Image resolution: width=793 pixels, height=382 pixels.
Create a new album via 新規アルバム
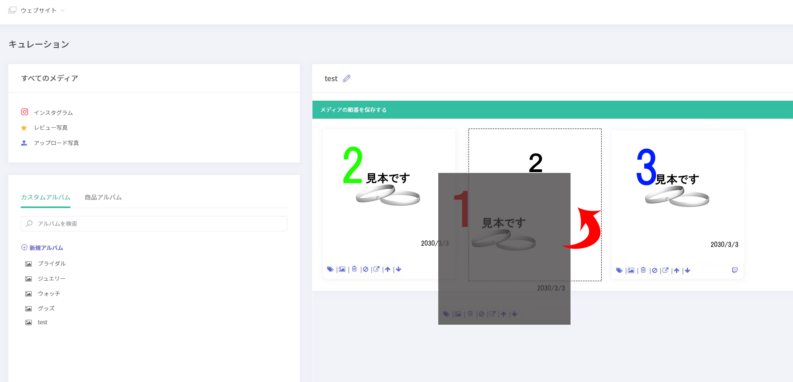[x=42, y=248]
